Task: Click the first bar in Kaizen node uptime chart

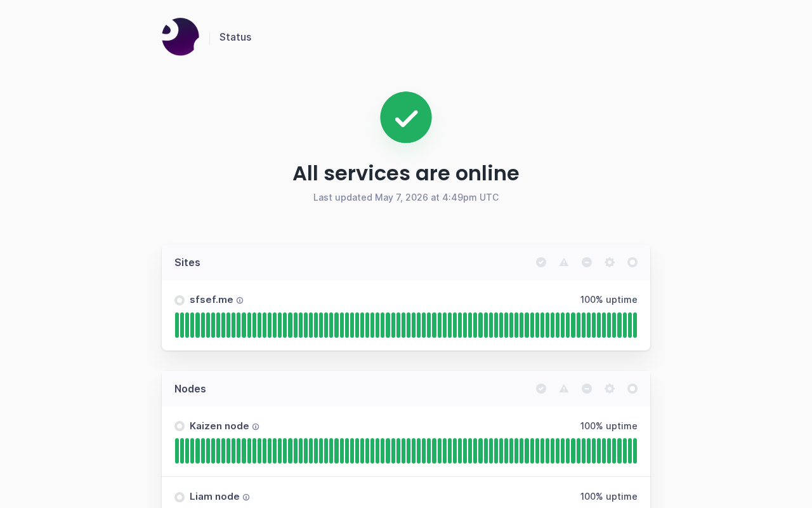Action: (177, 451)
